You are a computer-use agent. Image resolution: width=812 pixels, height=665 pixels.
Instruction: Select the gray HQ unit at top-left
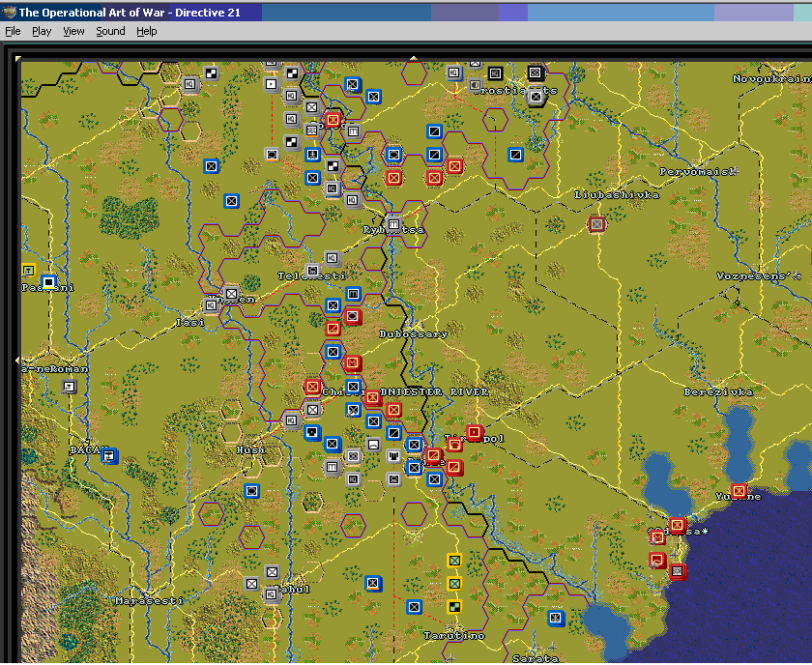[190, 84]
